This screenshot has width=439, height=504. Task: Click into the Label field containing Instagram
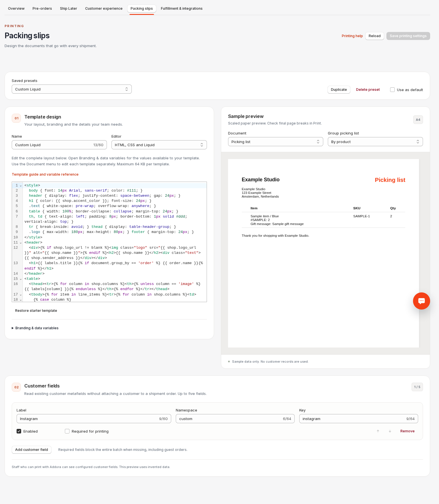[x=94, y=419]
